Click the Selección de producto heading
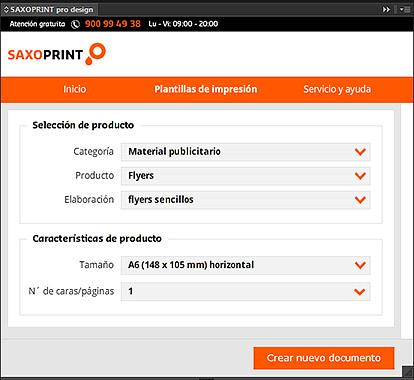The image size is (414, 380). click(x=83, y=125)
